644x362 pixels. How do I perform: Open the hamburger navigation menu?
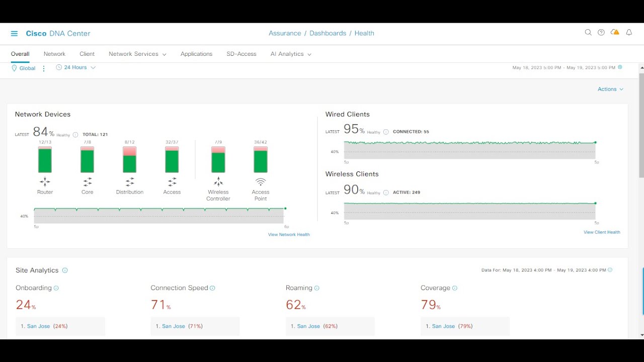[14, 34]
